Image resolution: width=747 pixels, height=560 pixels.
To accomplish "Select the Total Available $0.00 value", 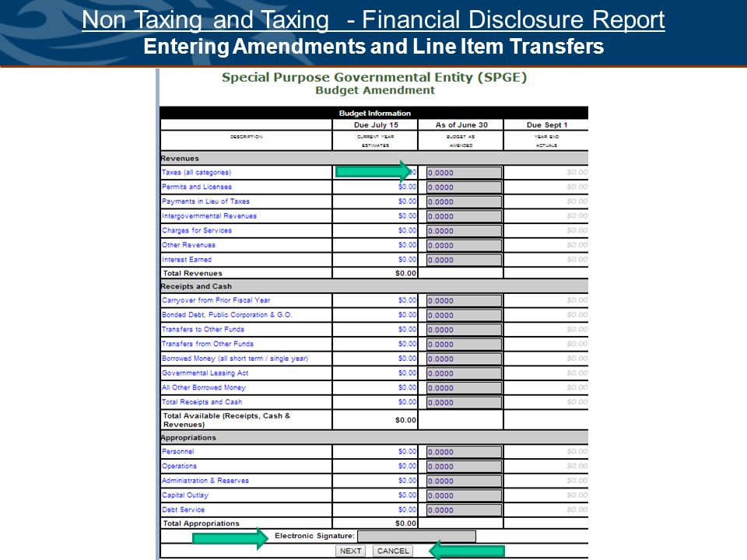I will [x=405, y=420].
